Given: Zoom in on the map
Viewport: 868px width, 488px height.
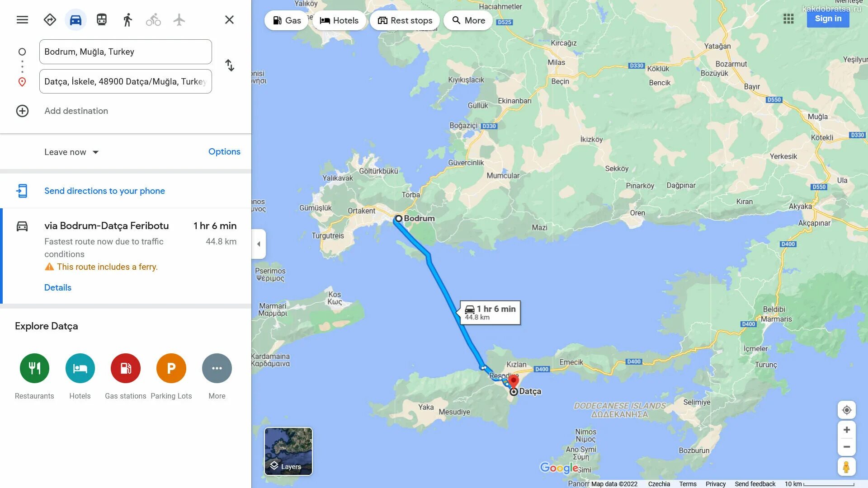Looking at the screenshot, I should click(847, 430).
